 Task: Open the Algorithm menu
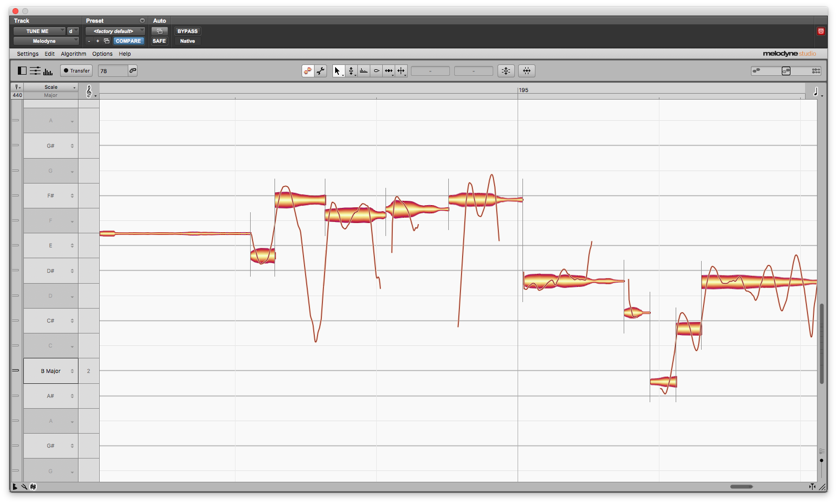(74, 54)
